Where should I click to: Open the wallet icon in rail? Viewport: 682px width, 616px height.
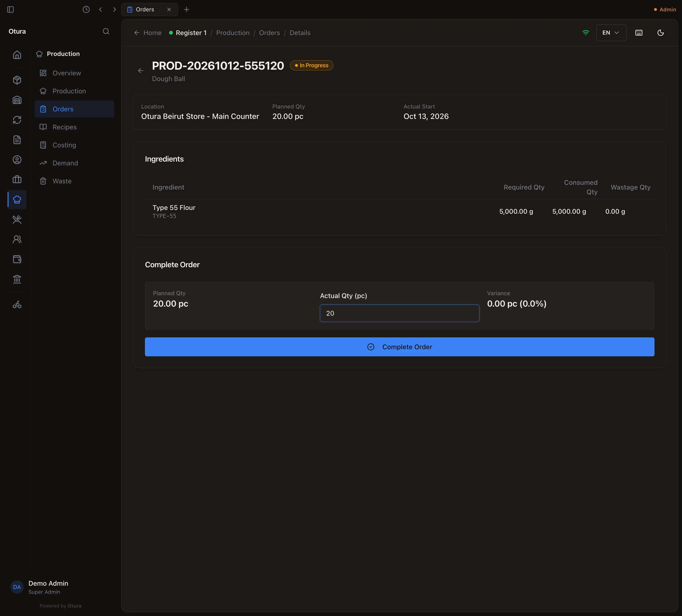[17, 259]
